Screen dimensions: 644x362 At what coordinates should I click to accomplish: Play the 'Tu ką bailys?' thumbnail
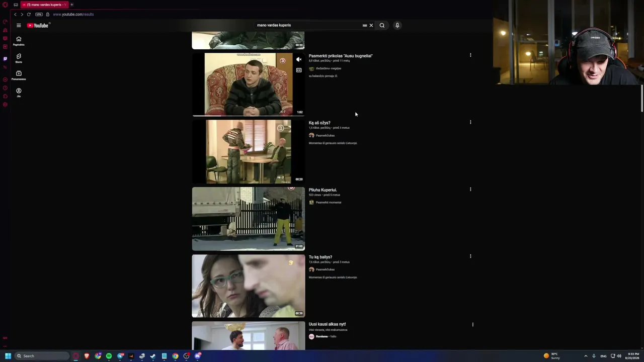tap(248, 286)
